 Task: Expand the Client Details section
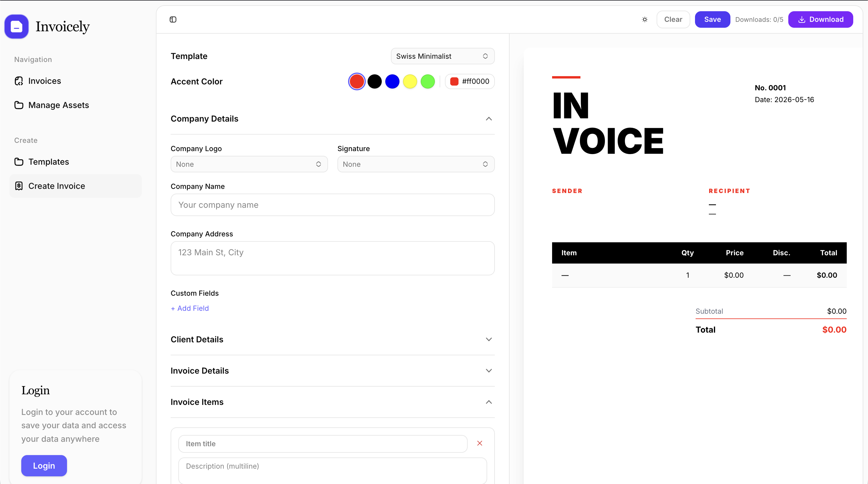pos(489,339)
